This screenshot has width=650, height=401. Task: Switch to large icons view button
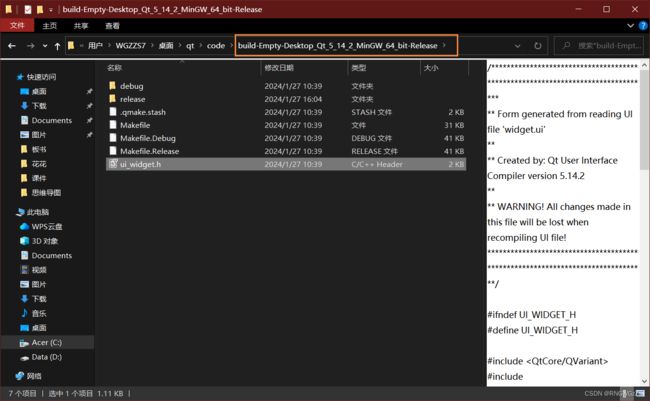(x=640, y=393)
